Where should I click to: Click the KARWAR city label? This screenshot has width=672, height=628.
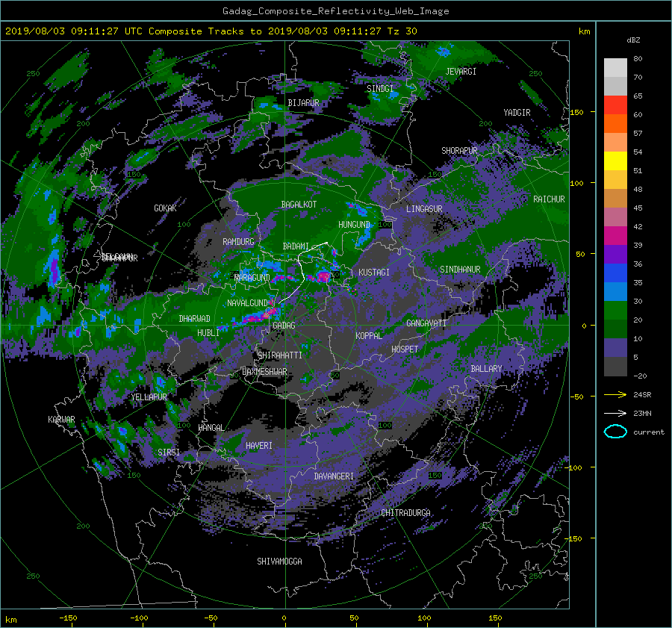click(61, 420)
